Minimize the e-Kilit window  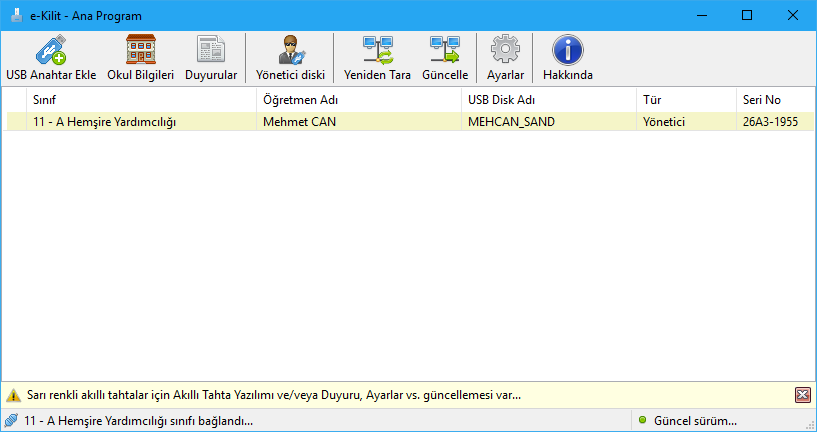point(701,15)
